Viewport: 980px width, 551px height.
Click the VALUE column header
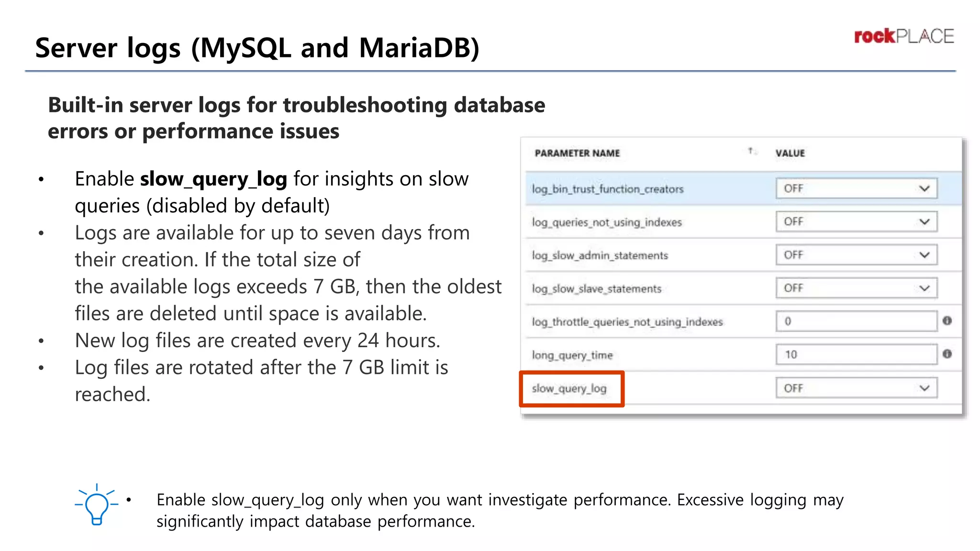click(x=790, y=153)
